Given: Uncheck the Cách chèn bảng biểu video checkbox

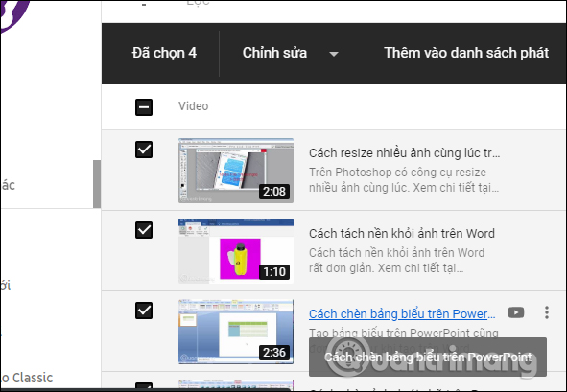Looking at the screenshot, I should 144,311.
